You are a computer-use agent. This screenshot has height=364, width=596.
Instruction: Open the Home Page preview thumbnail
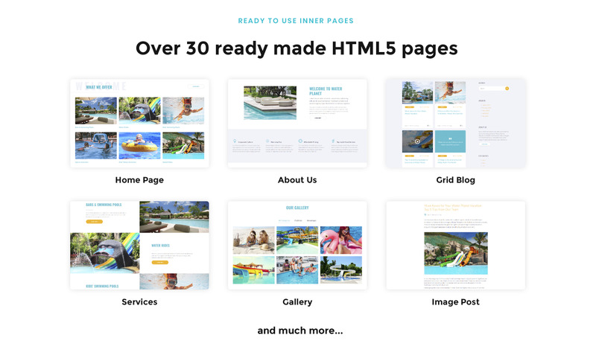point(139,124)
